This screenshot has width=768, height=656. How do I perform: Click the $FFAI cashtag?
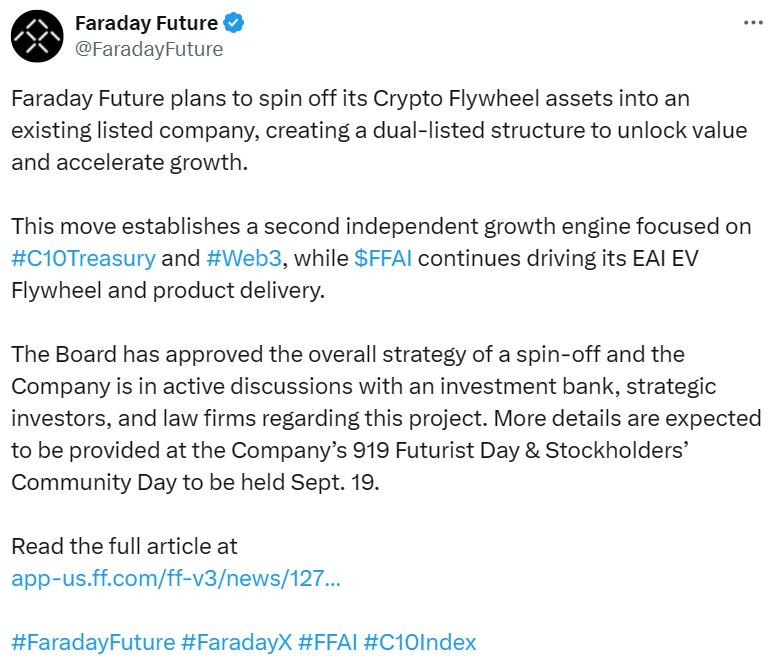[x=383, y=258]
